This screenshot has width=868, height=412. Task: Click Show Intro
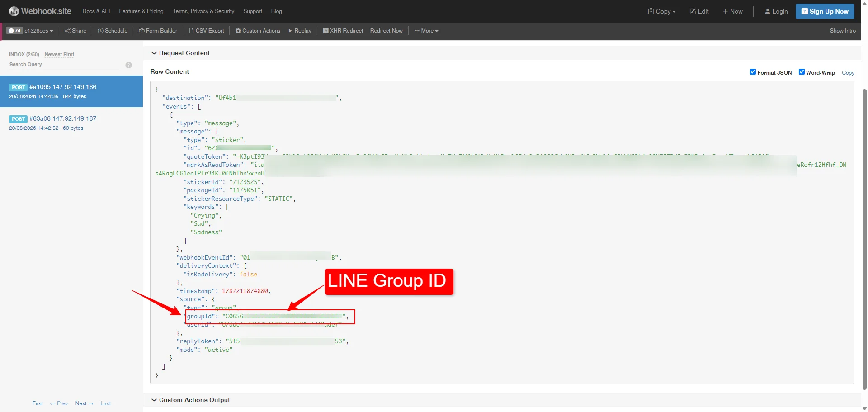843,31
